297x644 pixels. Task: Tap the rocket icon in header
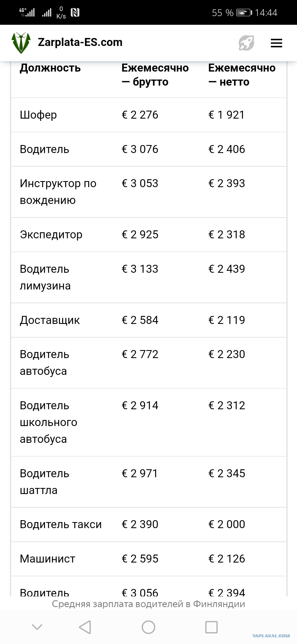pos(246,43)
